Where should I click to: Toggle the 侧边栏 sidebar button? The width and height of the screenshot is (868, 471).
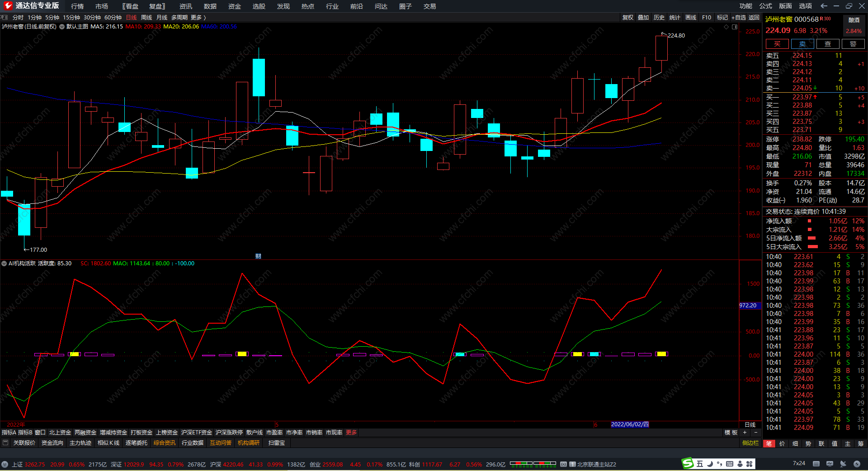750,443
